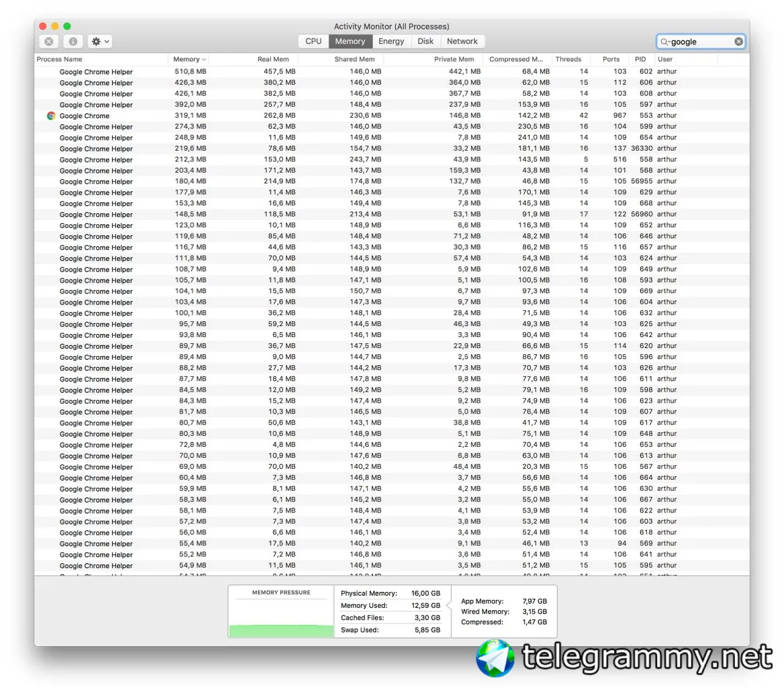This screenshot has height=695, width=784.
Task: Sort by the Private Mem column header
Action: coord(434,59)
